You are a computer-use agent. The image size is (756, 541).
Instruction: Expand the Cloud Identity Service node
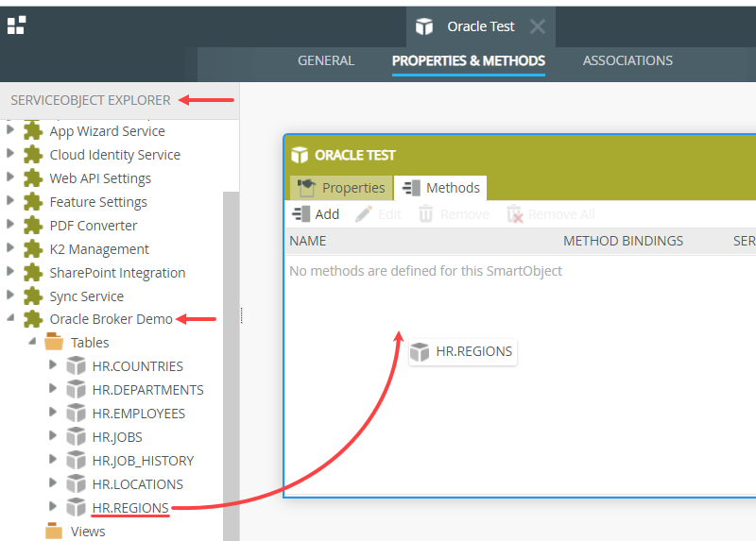pyautogui.click(x=10, y=153)
